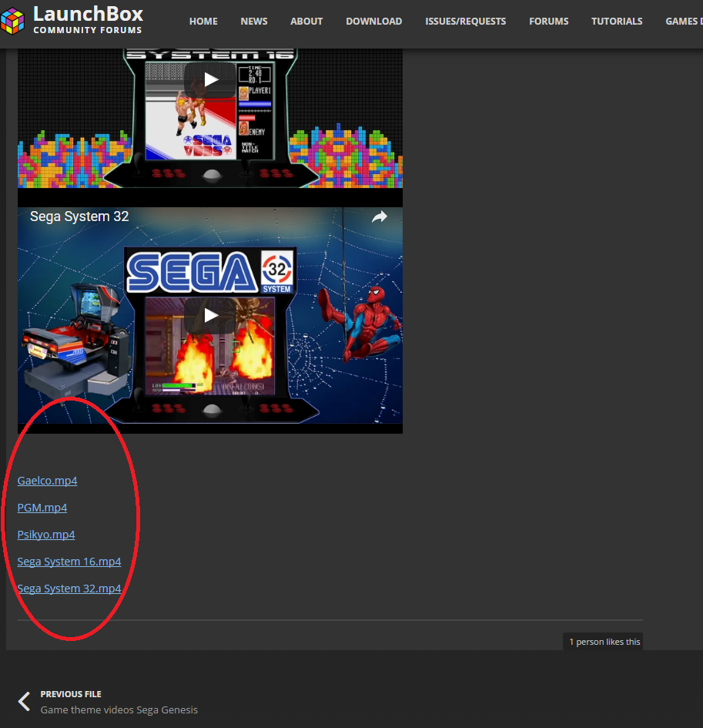Navigate to FORUMS in the top bar
The height and width of the screenshot is (728, 703).
point(548,22)
